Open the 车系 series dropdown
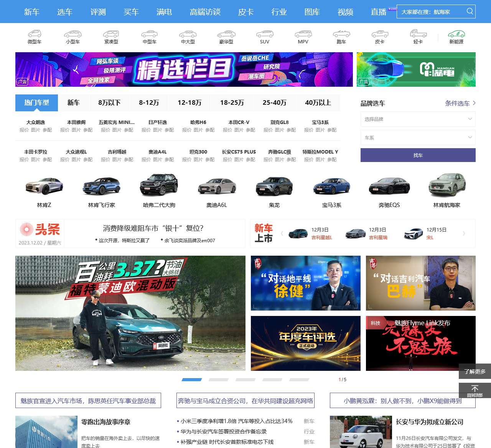The image size is (491, 448). click(x=418, y=137)
